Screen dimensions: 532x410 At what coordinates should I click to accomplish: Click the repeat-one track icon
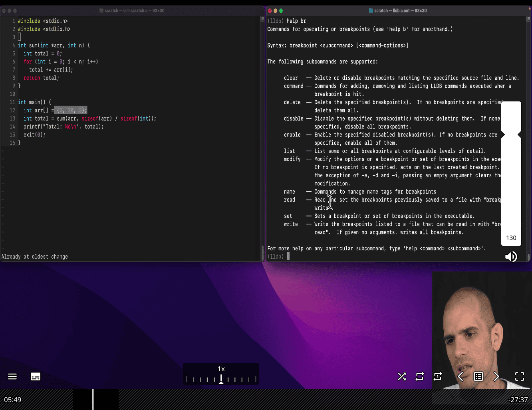438,376
